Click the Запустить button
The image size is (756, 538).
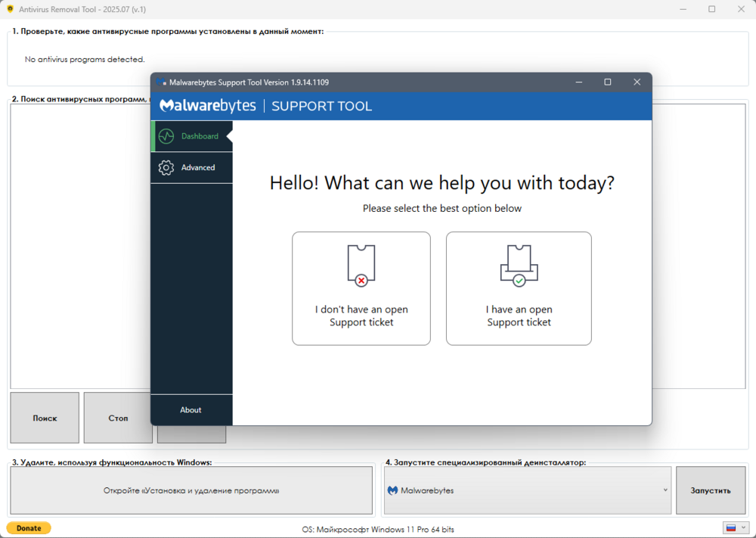[711, 490]
